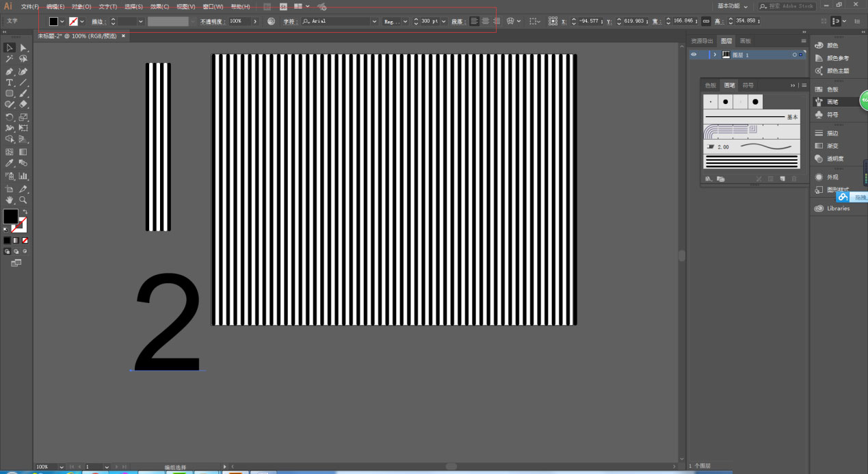
Task: Switch to the 色板 tab
Action: coord(711,85)
